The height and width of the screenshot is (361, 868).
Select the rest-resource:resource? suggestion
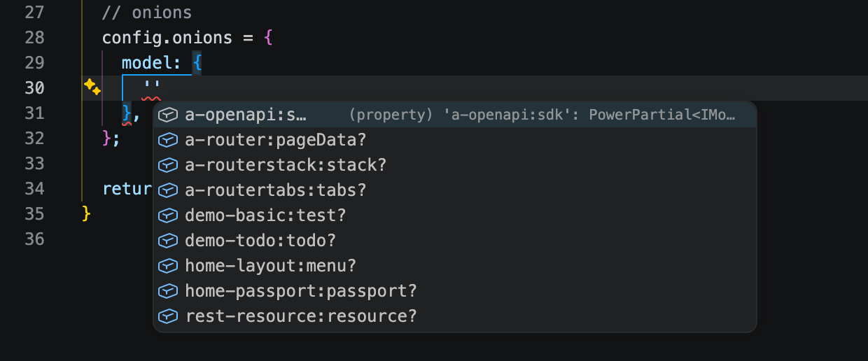(301, 316)
